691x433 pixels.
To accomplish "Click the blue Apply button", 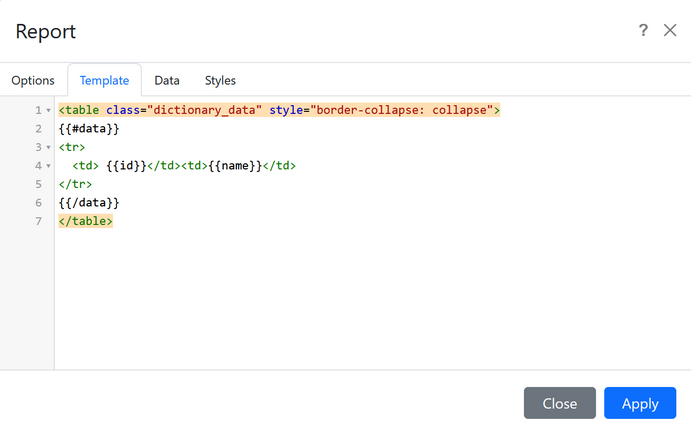I will (640, 403).
